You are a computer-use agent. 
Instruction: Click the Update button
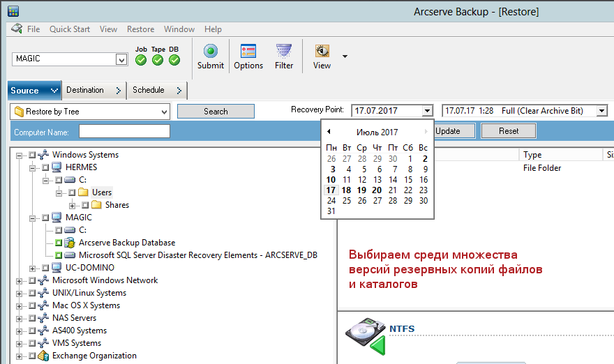tap(454, 130)
